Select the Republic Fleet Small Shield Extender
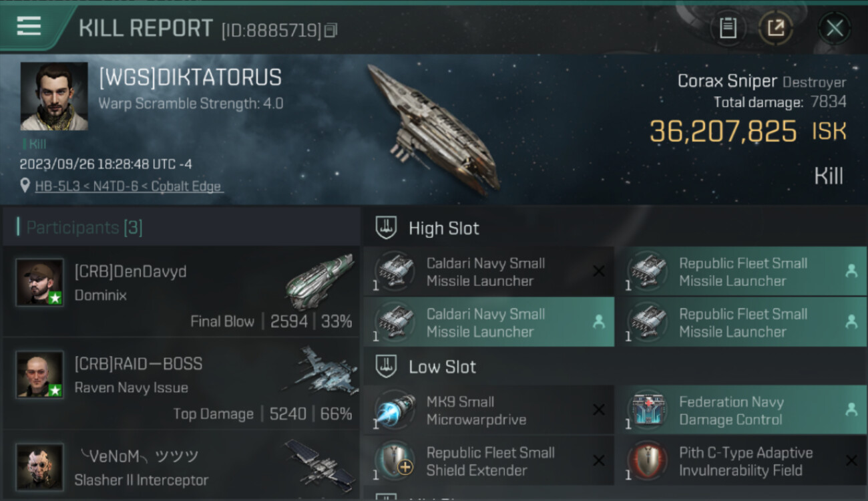868x501 pixels. coord(489,461)
